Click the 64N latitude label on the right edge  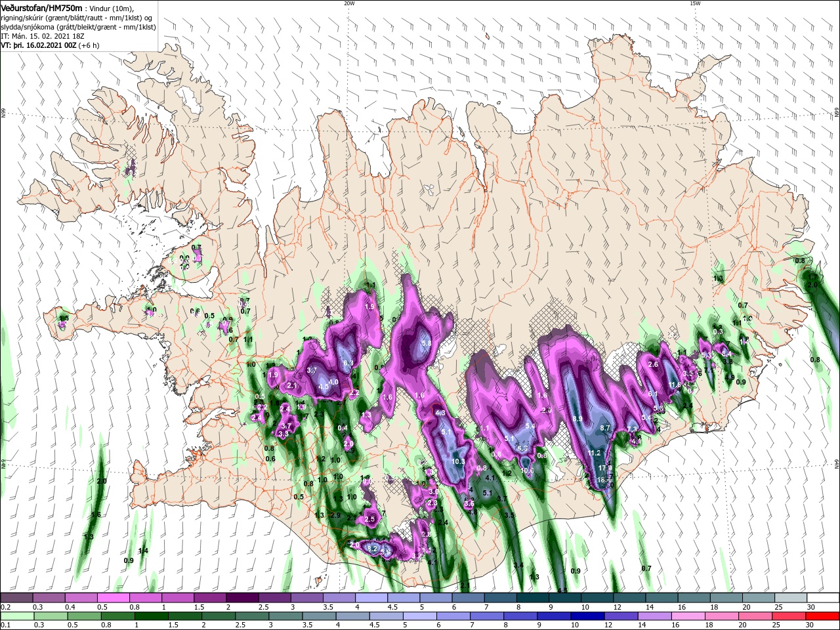837,464
